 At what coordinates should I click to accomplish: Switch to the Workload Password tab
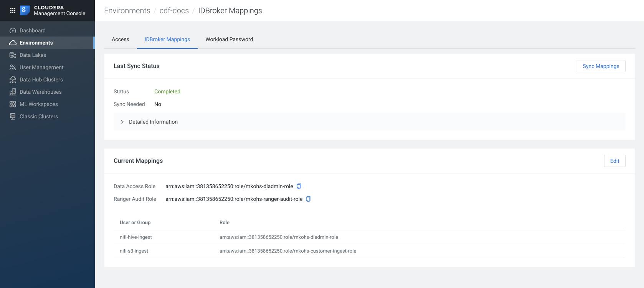(229, 39)
